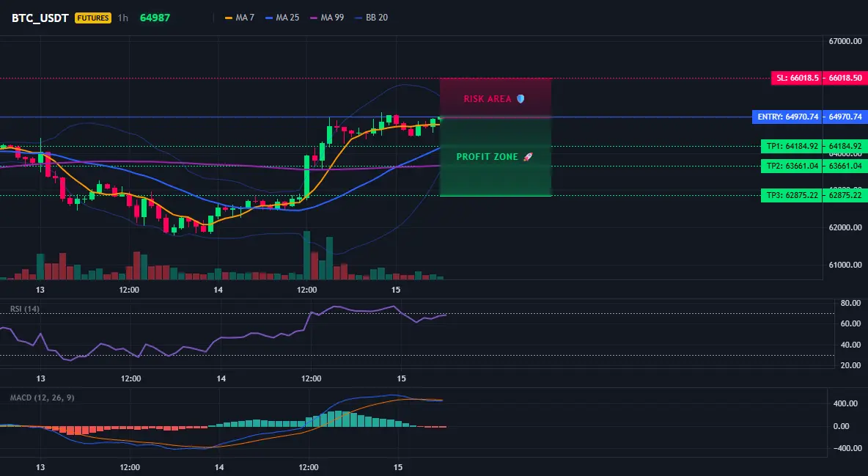Click the current price 64987 readout

pos(155,18)
